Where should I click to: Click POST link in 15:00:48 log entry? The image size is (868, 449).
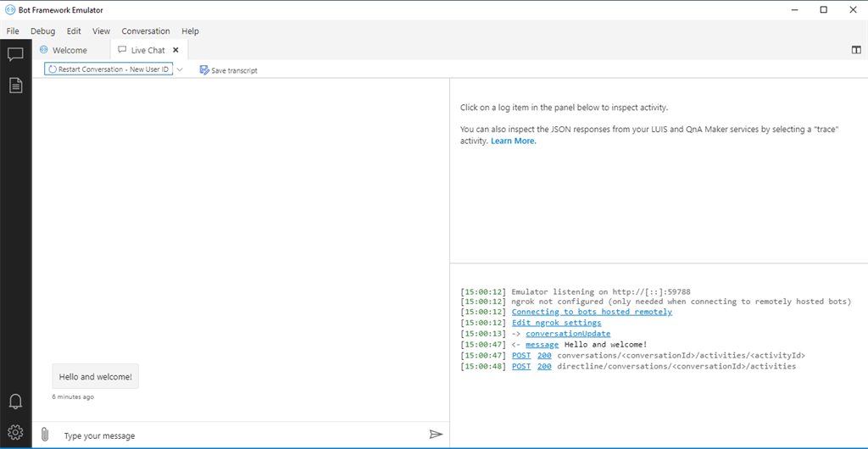pyautogui.click(x=521, y=366)
